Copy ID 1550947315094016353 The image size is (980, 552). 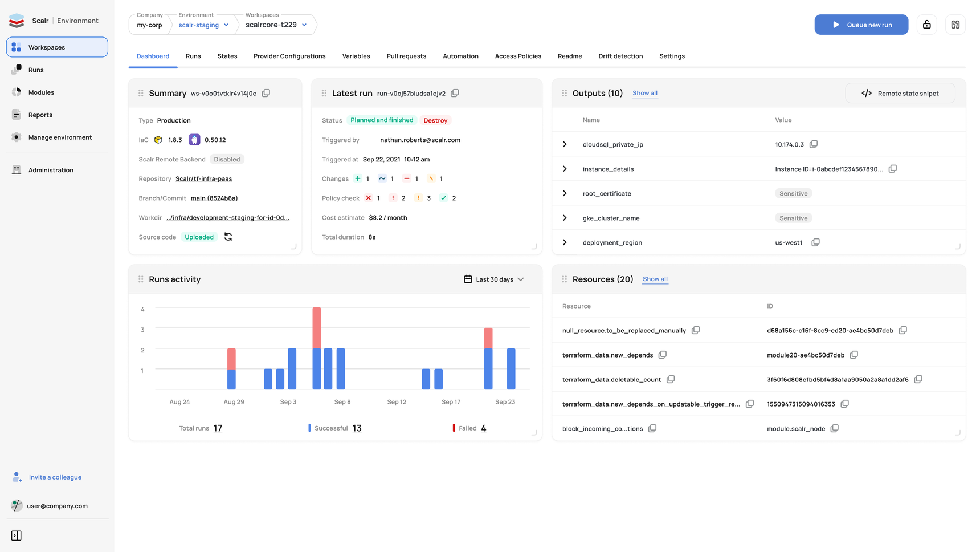pos(845,404)
